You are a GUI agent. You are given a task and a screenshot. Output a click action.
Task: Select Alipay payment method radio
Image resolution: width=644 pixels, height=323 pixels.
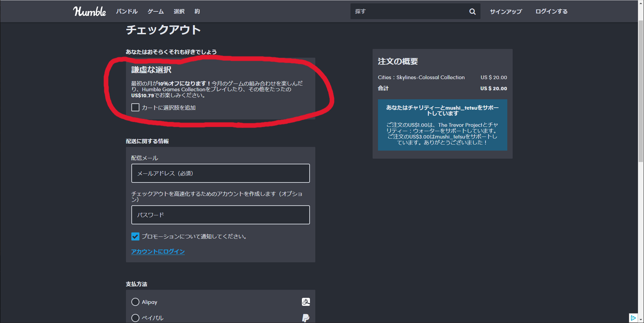tap(135, 302)
